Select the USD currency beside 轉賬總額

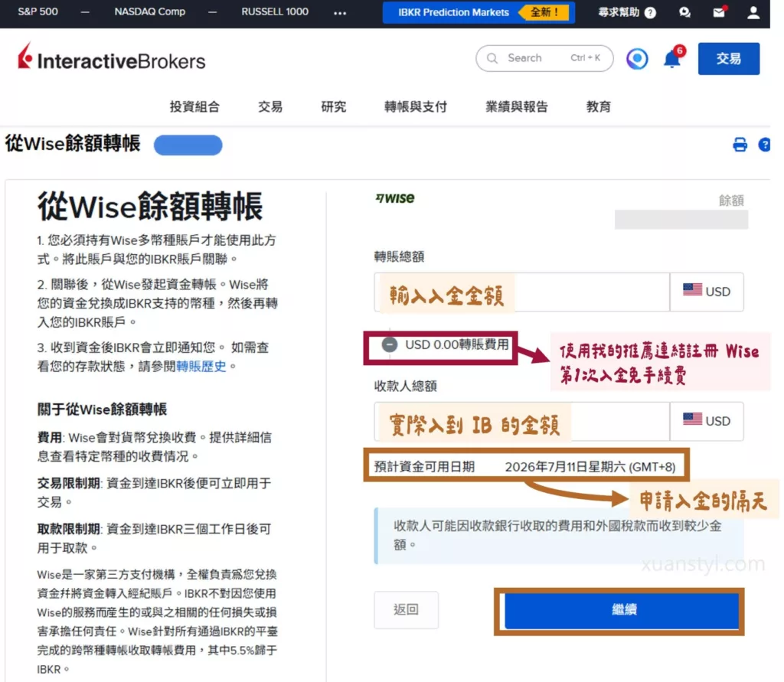click(x=707, y=292)
